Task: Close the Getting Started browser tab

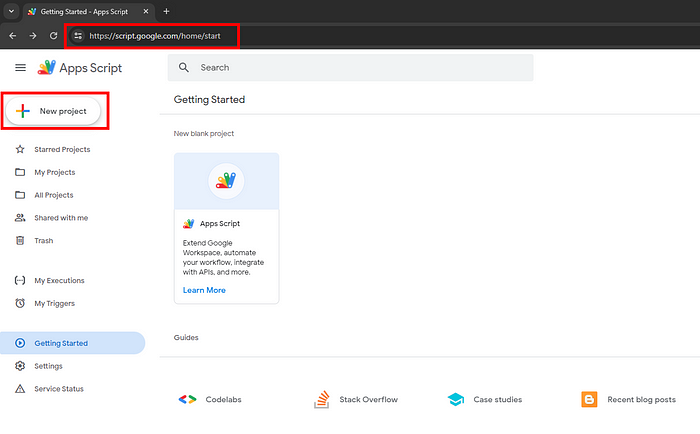Action: [x=146, y=11]
